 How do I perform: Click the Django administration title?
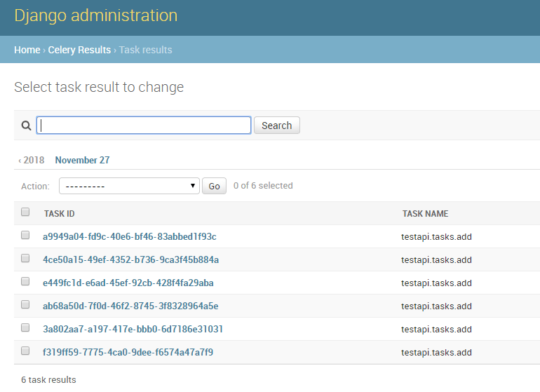96,16
